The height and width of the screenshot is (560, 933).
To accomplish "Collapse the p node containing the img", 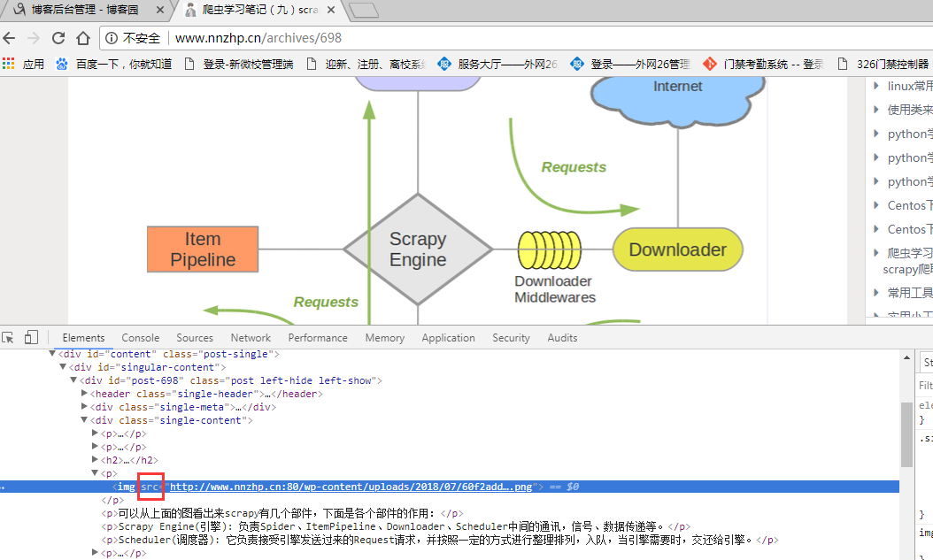I will (95, 472).
